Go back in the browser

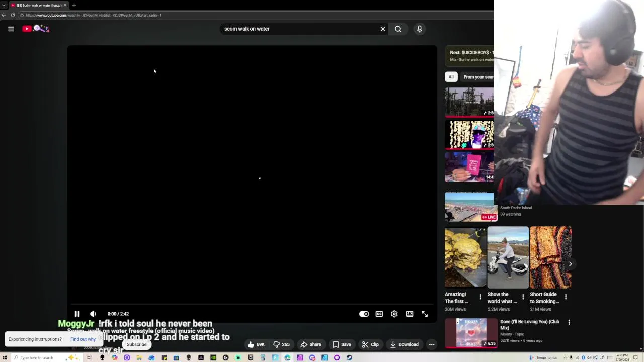tap(4, 15)
